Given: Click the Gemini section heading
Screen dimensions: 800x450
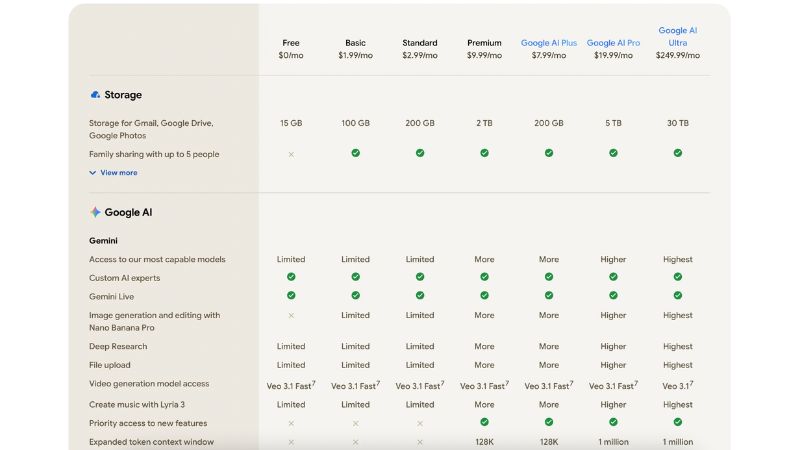Looking at the screenshot, I should (x=105, y=241).
